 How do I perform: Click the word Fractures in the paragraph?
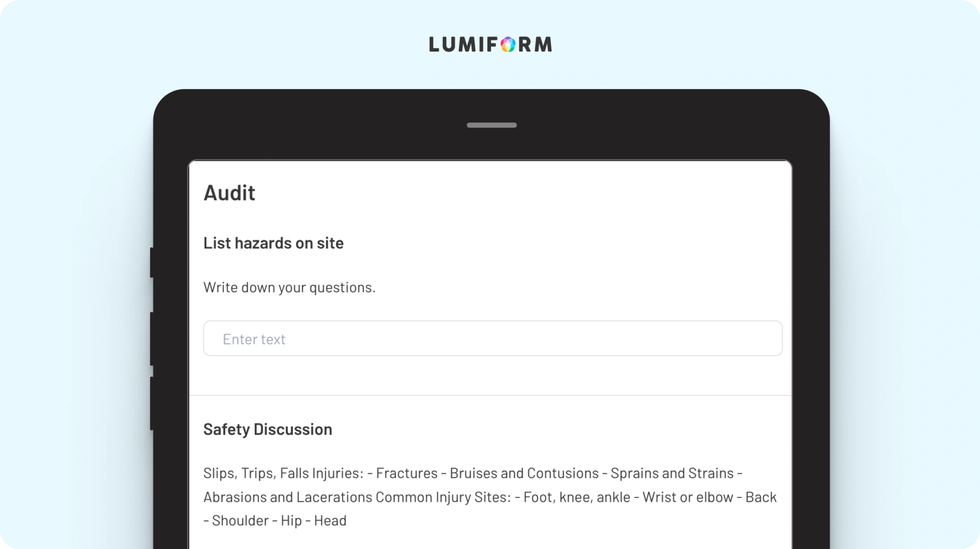tap(407, 473)
